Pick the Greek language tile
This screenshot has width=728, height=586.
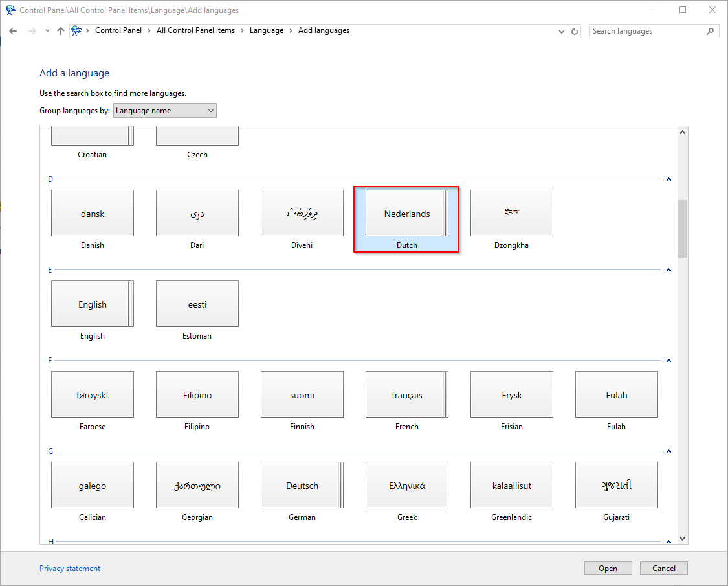click(x=407, y=486)
